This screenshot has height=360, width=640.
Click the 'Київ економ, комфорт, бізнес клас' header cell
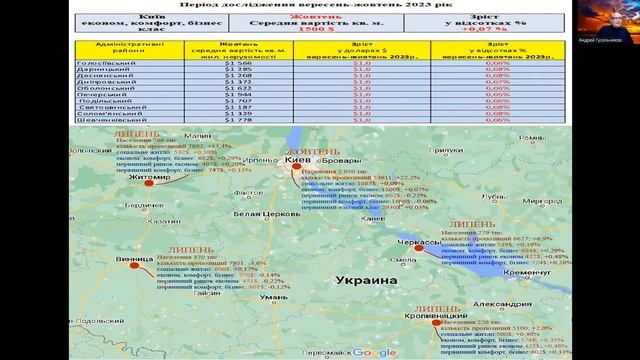point(152,23)
